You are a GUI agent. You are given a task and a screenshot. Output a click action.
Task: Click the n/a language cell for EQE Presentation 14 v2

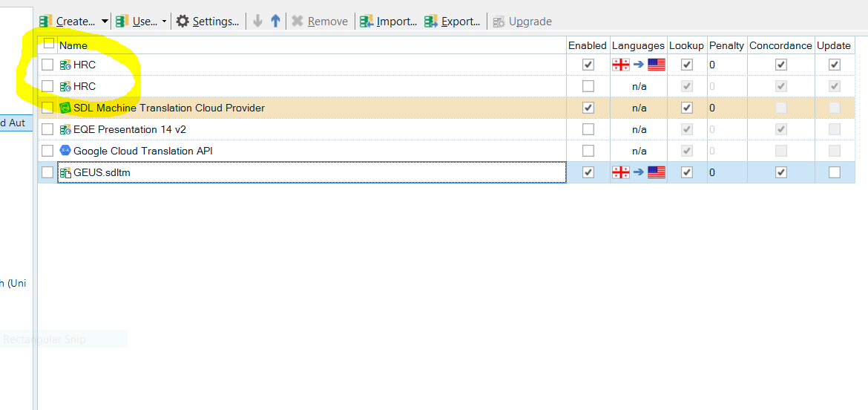point(639,129)
